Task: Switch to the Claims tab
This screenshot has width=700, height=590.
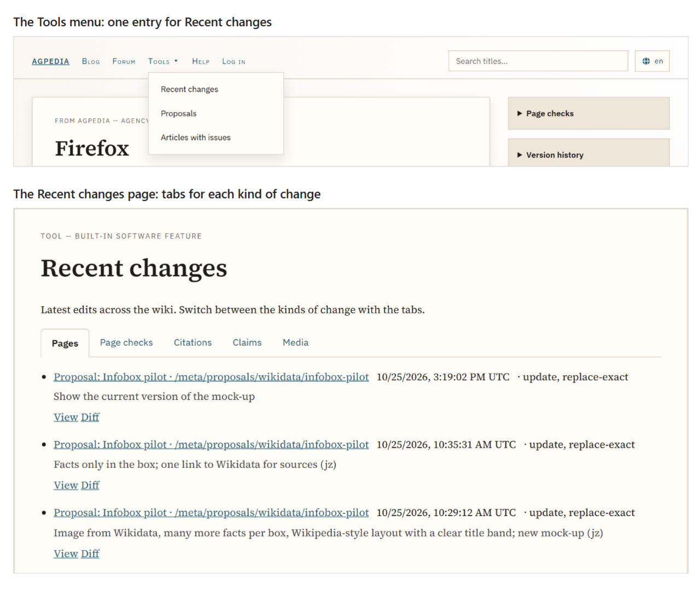Action: click(247, 342)
